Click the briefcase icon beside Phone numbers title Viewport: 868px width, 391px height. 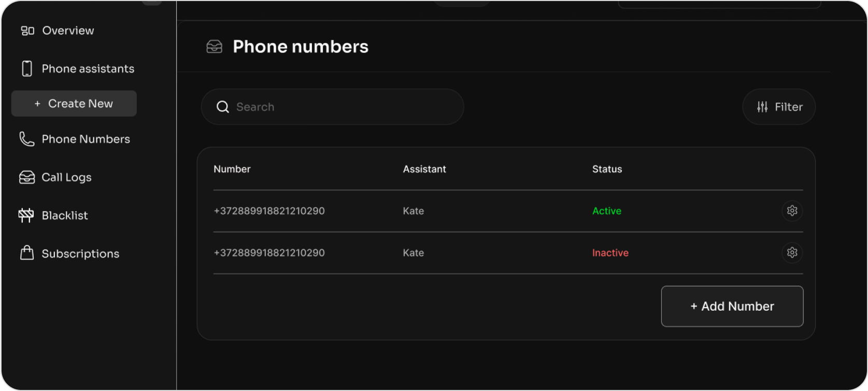[214, 46]
